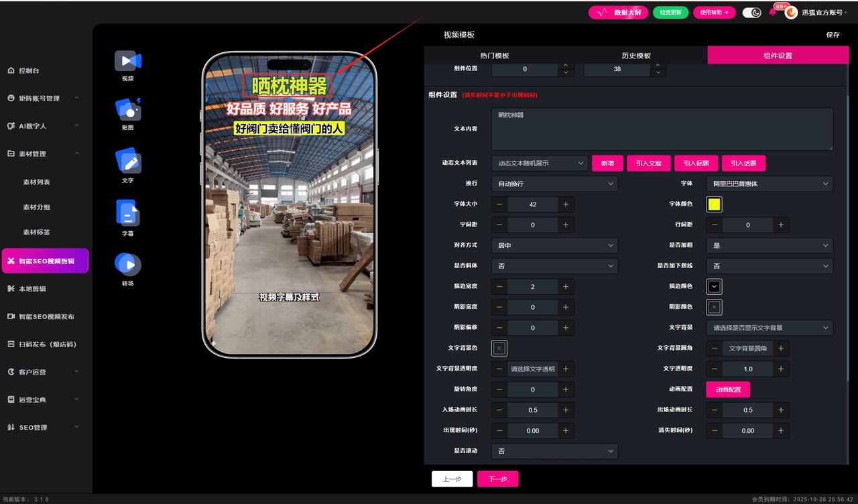Image resolution: width=858 pixels, height=504 pixels.
Task: Open the 字体 font dropdown
Action: click(769, 184)
